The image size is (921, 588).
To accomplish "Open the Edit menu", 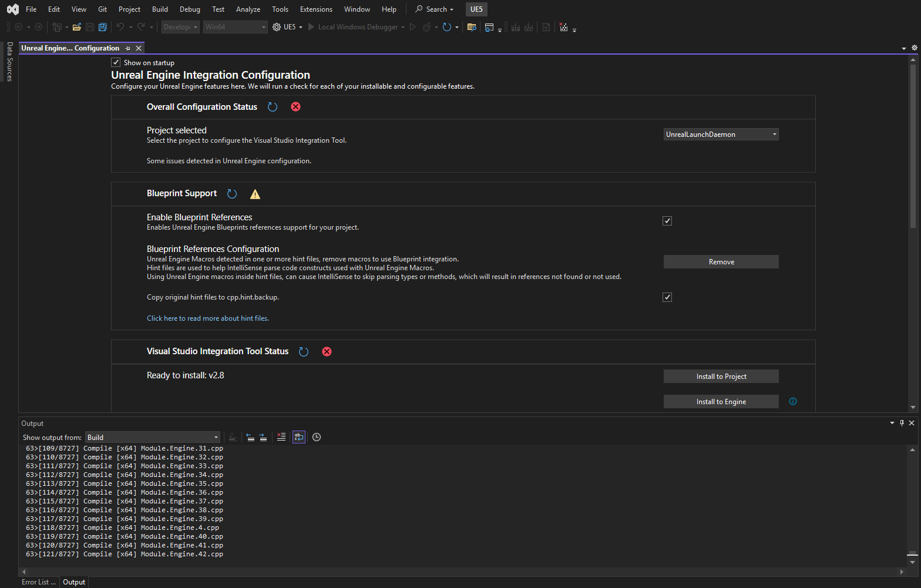I will click(54, 9).
